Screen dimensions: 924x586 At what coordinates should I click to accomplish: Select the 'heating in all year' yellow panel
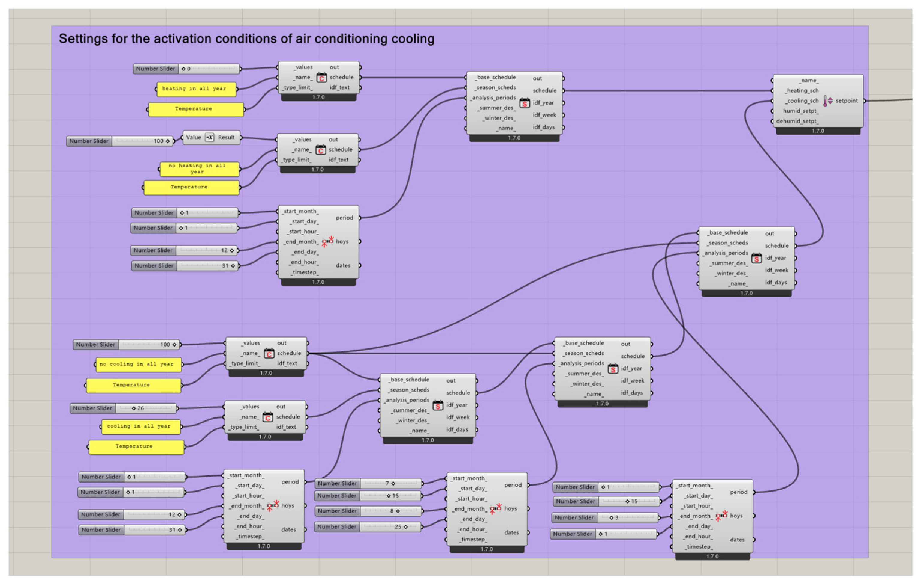tap(196, 89)
